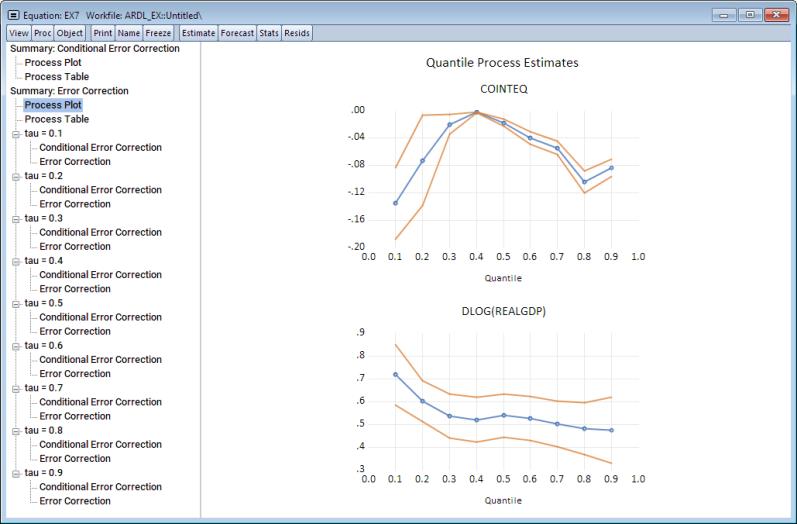Select Process Plot under Conditional Error Correction summary

click(x=52, y=62)
